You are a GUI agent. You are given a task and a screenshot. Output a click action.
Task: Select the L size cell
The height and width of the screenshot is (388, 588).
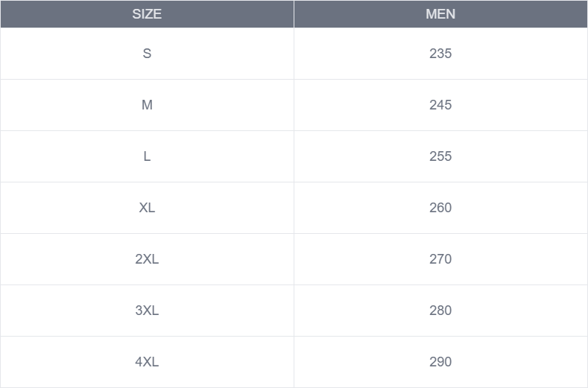point(147,156)
